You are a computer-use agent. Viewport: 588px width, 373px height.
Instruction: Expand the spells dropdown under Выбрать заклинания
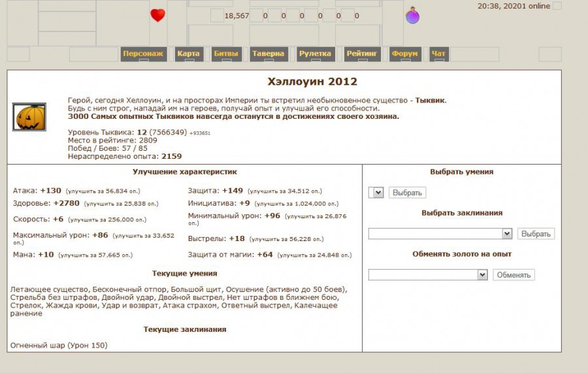point(440,234)
